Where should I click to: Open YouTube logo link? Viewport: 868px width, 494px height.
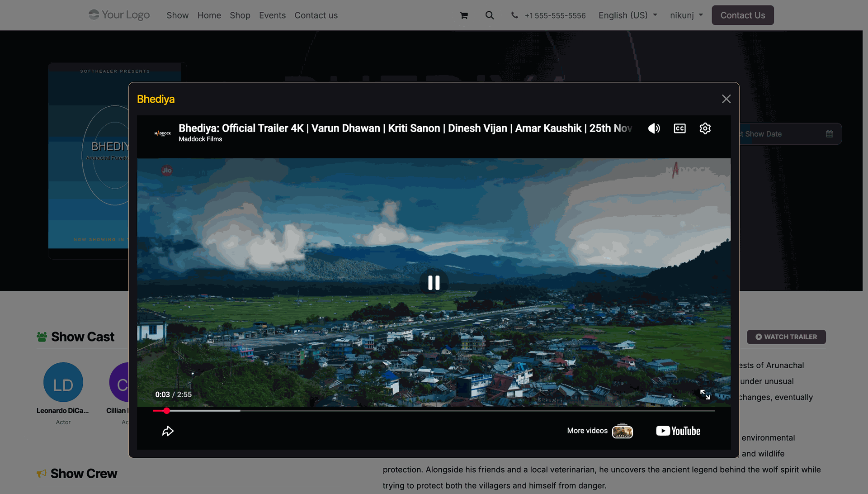[678, 431]
